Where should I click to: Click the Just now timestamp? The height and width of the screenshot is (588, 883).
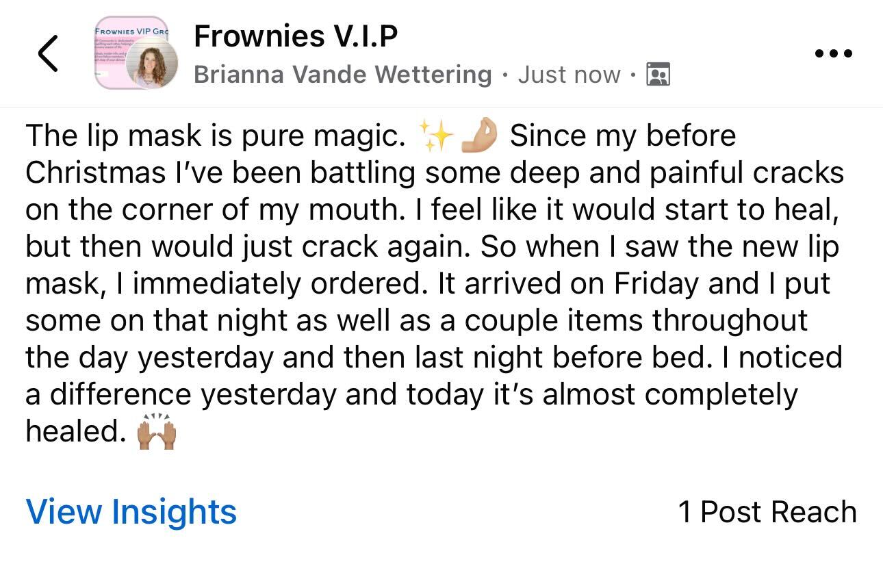tap(567, 74)
